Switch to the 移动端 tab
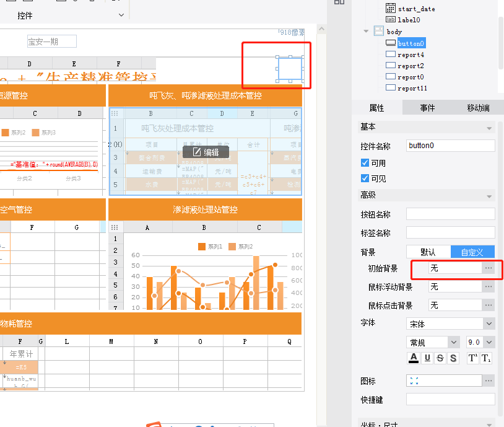Viewport: 504px width, 427px height. point(478,108)
